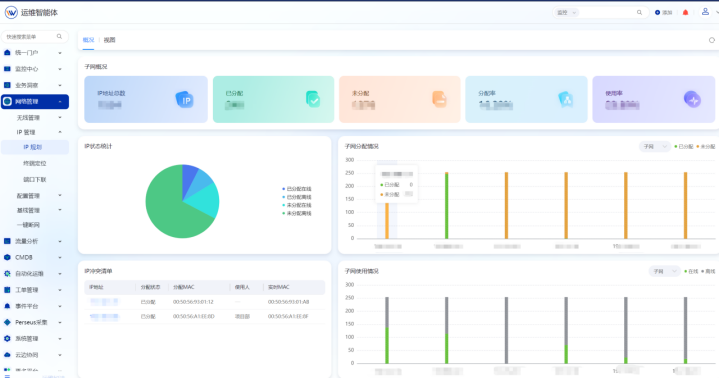Click the Perseus采集 diamond icon

(x=7, y=322)
